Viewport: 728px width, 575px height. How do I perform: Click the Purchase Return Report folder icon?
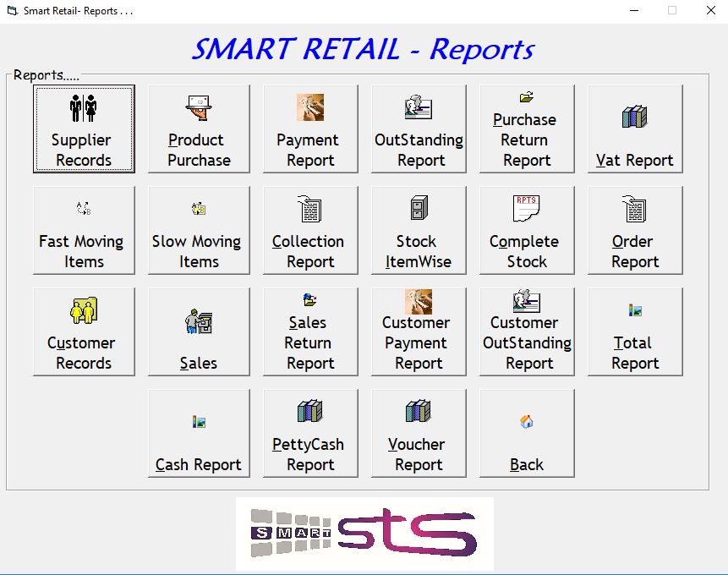tap(527, 97)
